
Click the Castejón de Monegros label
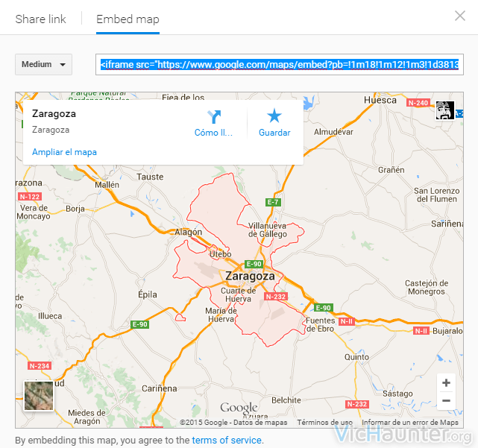pos(427,287)
